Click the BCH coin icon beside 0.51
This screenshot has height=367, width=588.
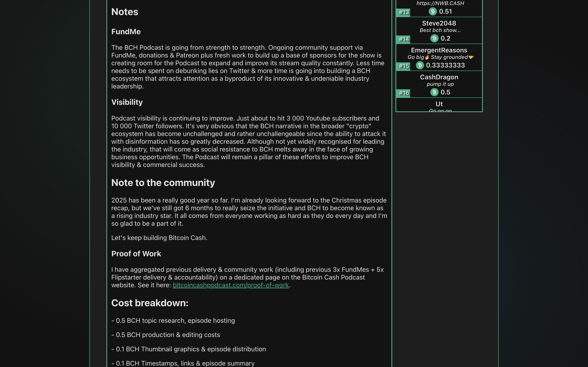(433, 11)
